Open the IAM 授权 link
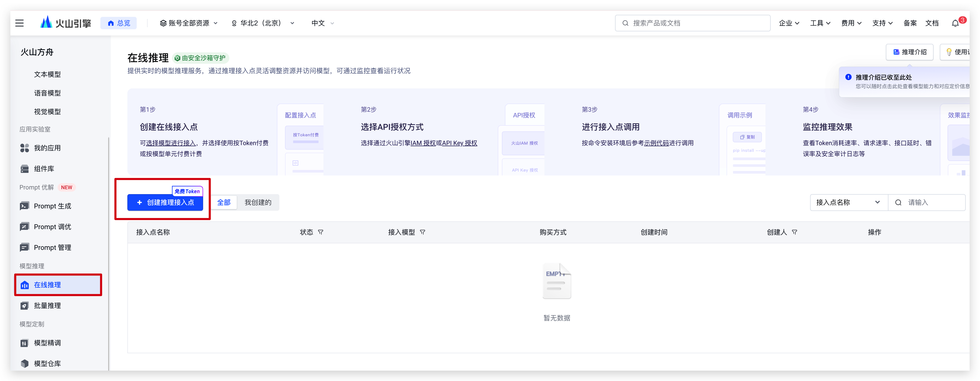 click(423, 143)
